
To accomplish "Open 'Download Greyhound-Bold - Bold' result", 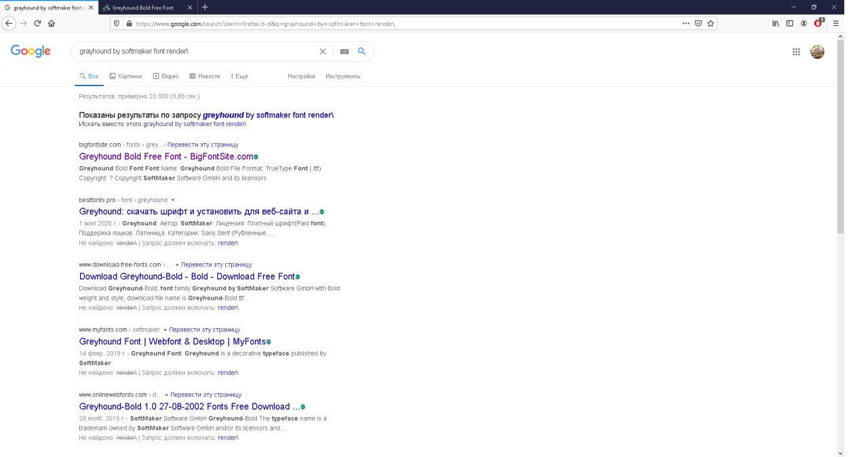I will (x=187, y=277).
